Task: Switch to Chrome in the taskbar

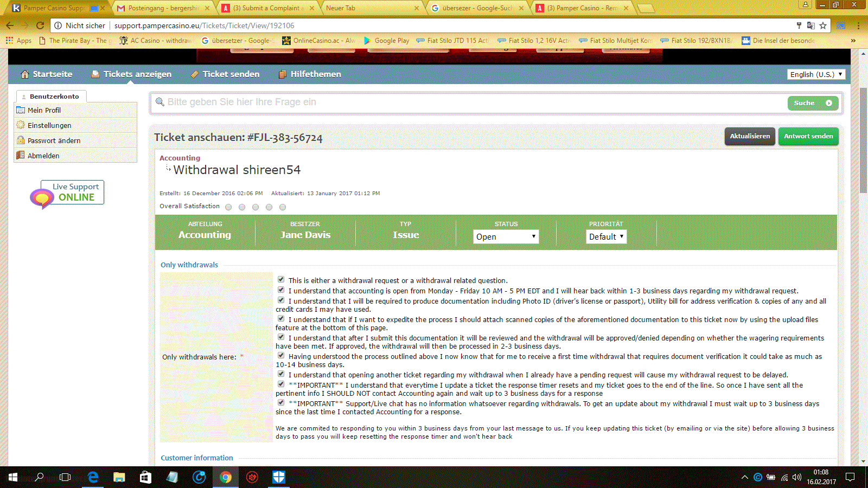Action: 226,477
